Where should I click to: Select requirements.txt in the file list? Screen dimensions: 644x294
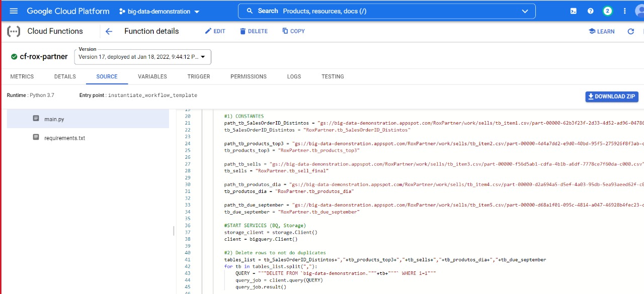coord(88,138)
